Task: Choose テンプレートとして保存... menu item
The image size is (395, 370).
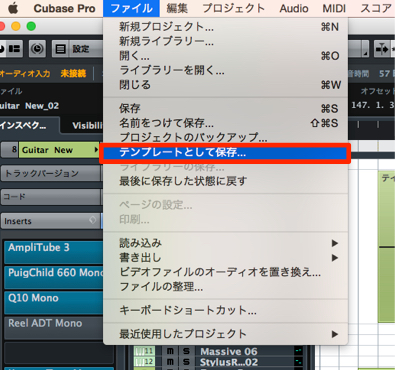Action: pyautogui.click(x=226, y=152)
